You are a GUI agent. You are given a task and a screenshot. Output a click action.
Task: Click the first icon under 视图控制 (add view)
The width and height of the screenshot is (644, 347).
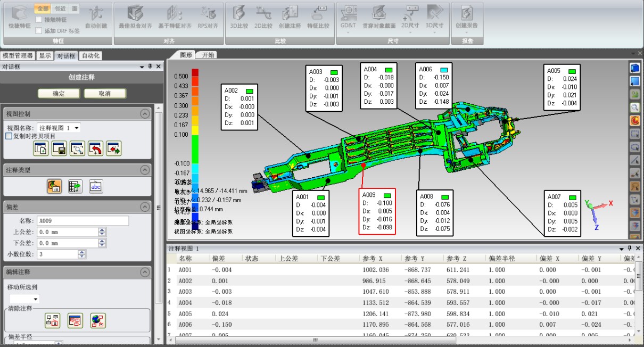point(41,149)
